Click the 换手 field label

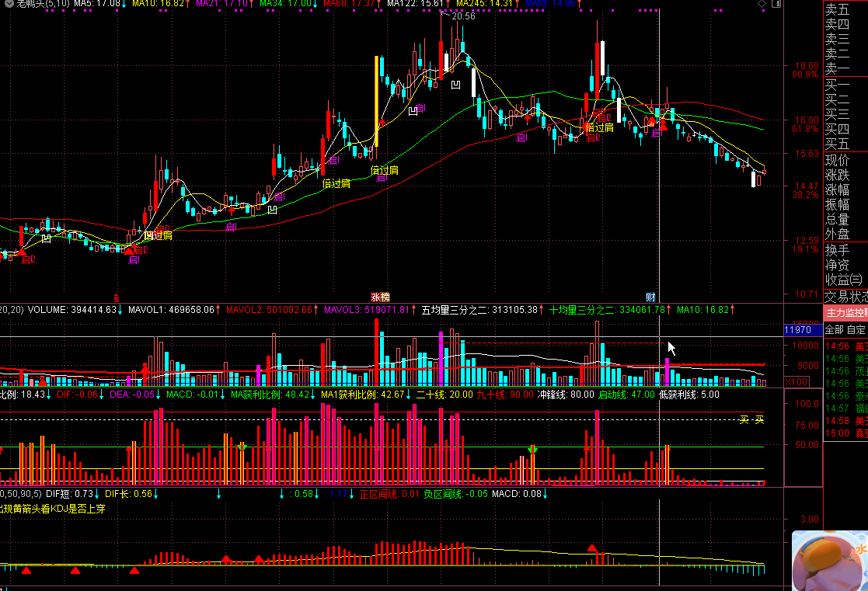point(837,250)
